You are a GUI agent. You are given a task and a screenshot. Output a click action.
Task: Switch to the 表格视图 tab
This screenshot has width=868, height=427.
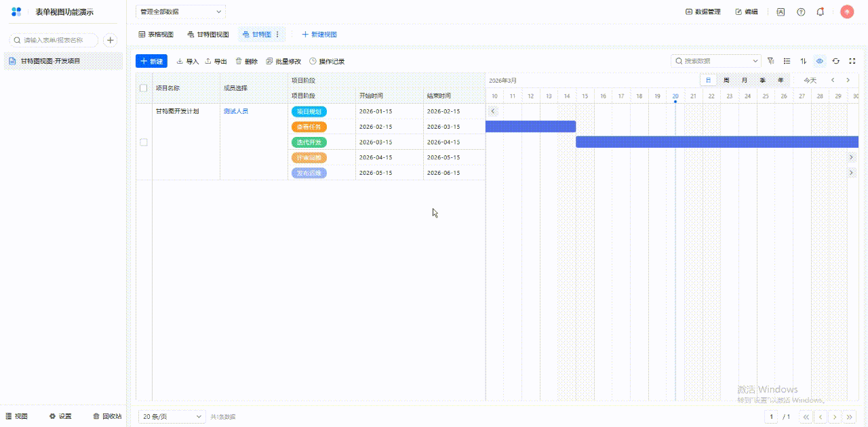[x=156, y=35]
